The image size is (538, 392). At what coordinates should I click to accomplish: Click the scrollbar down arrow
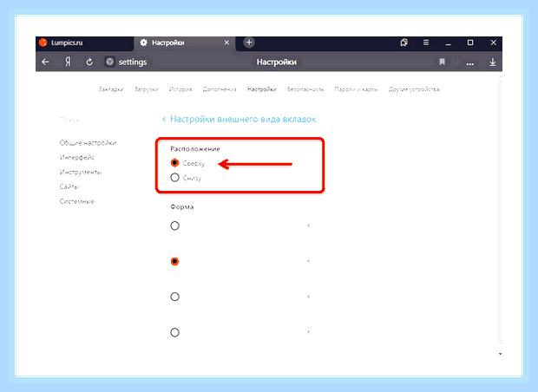click(501, 354)
